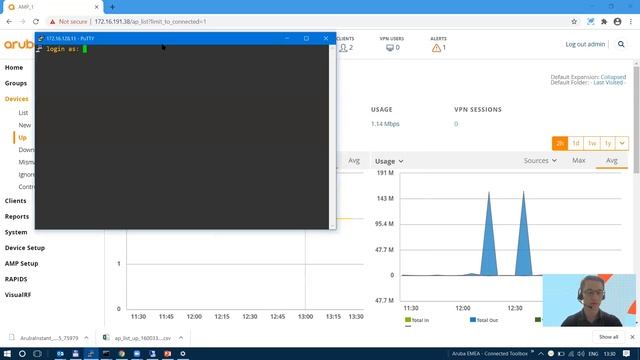Click Log out admin link
640x360 pixels.
point(585,44)
